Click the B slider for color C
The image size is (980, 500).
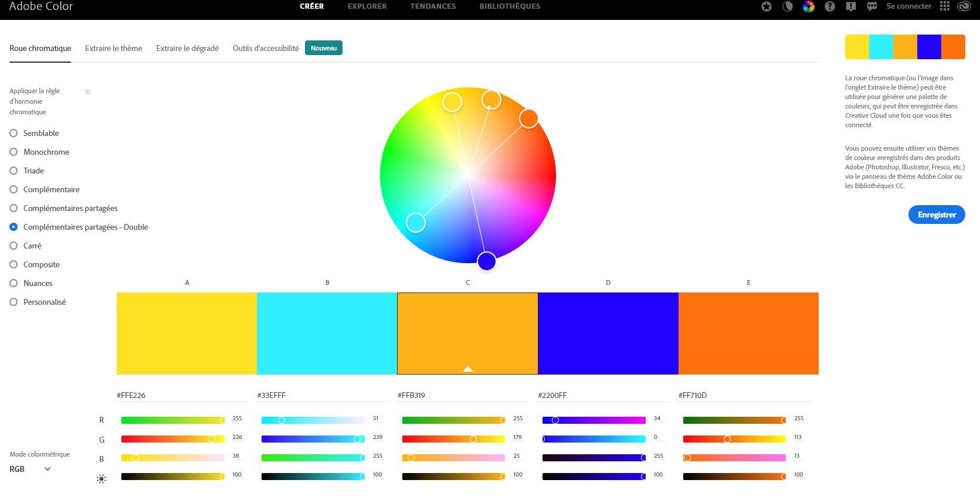pos(453,458)
